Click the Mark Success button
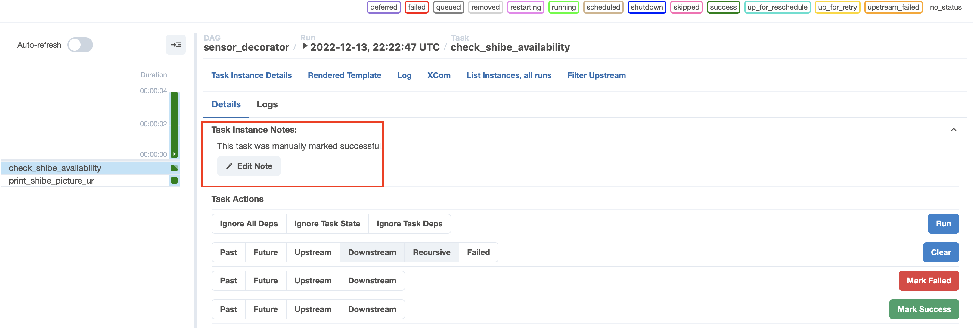 [924, 309]
